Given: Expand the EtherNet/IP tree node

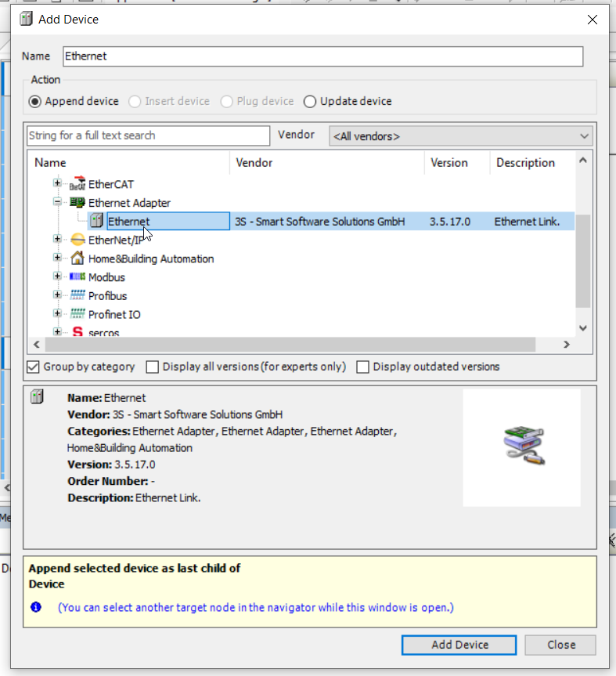Looking at the screenshot, I should tap(57, 238).
